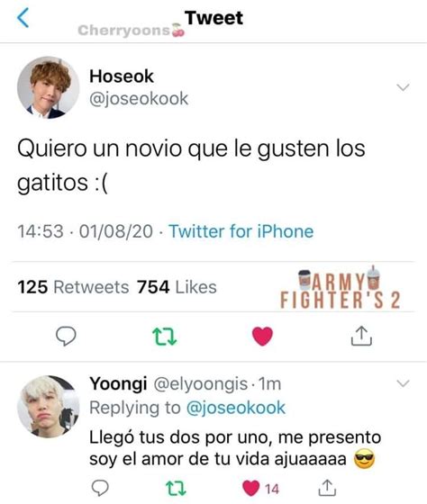The image size is (427, 504).
Task: Expand options chevron on Yoongi's reply
Action: click(403, 383)
